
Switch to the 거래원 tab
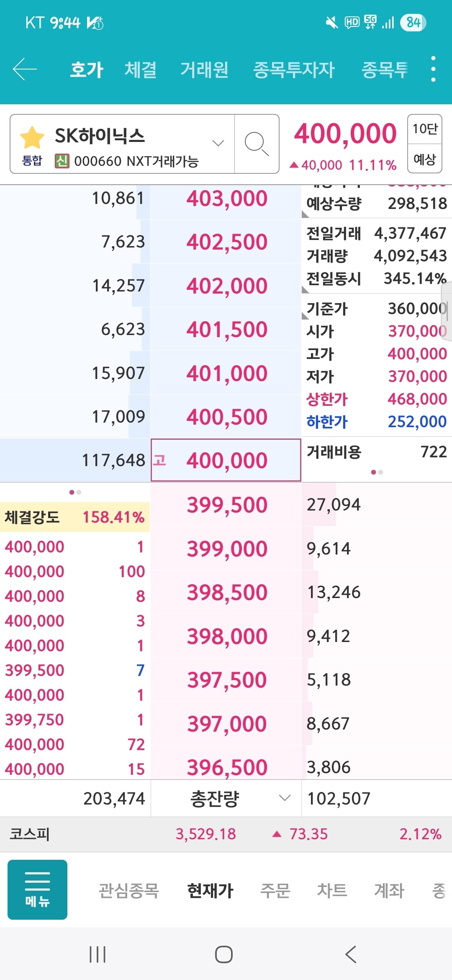click(x=204, y=70)
